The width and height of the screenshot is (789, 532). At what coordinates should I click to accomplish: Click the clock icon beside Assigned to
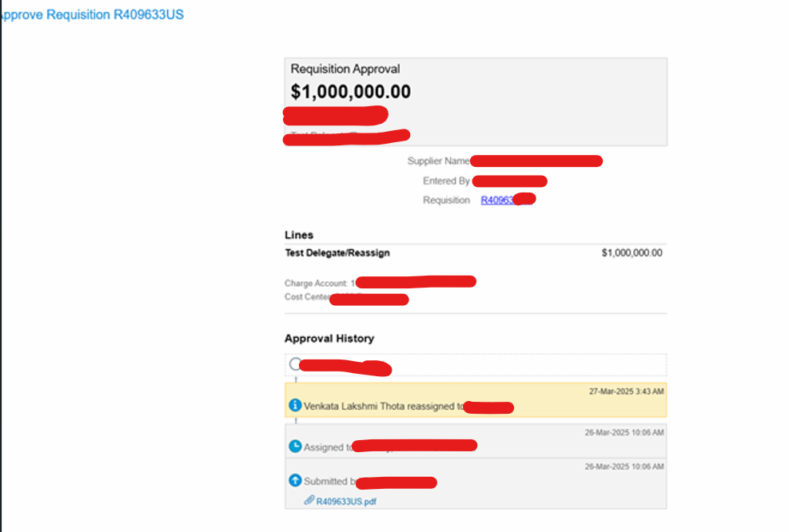click(295, 447)
